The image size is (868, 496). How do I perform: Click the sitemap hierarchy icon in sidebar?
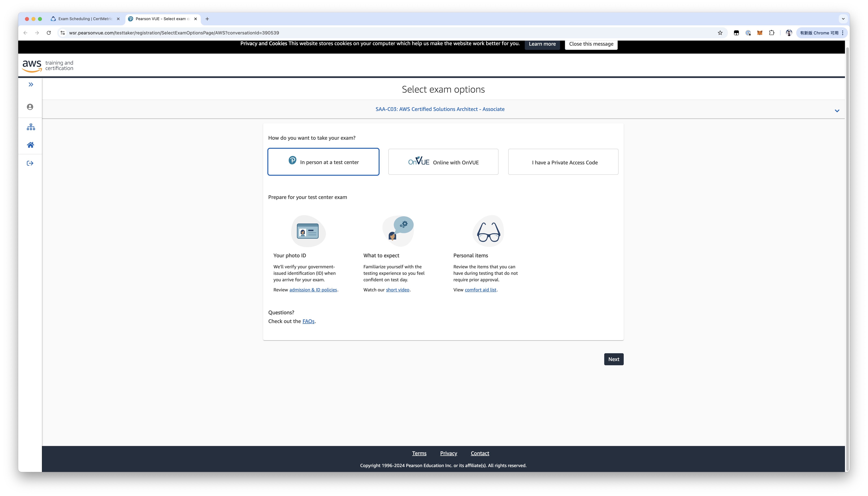(x=31, y=127)
